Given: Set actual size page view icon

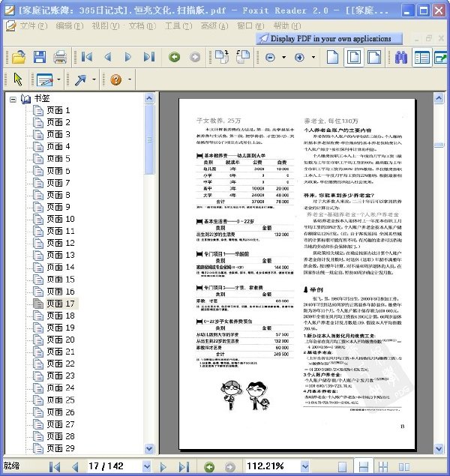Looking at the screenshot, I should (x=332, y=57).
